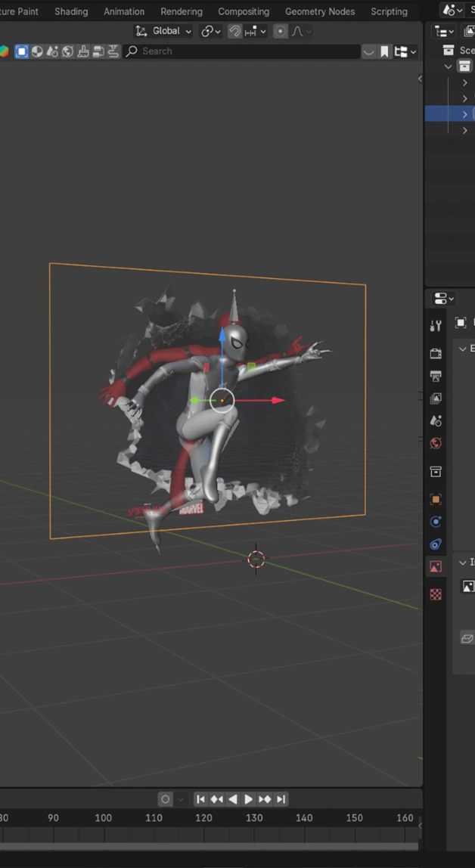Open the filter dropdown right of the bookmark
Image resolution: width=475 pixels, height=868 pixels.
(x=405, y=51)
